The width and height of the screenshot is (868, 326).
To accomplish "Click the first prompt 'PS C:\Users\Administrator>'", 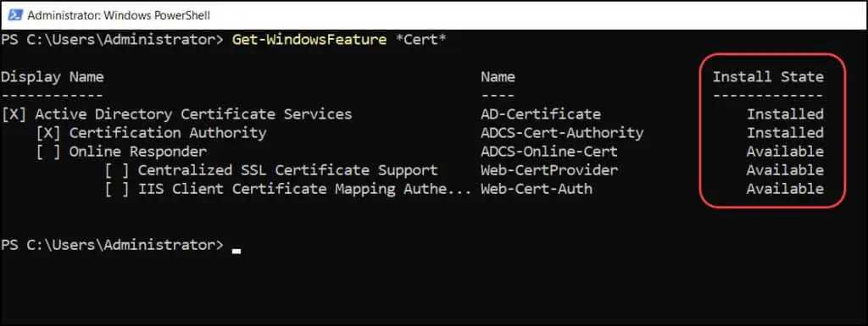I will 112,41.
